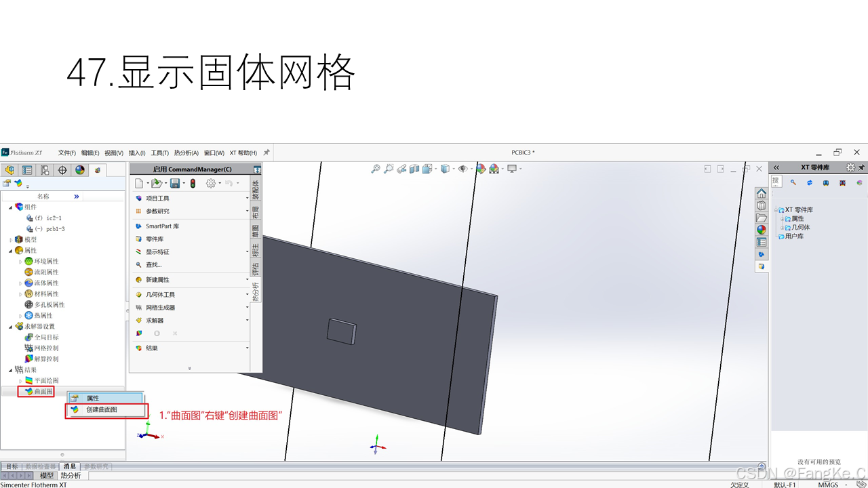Click the Zoom to Area view icon
The width and height of the screenshot is (868, 488).
coord(389,169)
